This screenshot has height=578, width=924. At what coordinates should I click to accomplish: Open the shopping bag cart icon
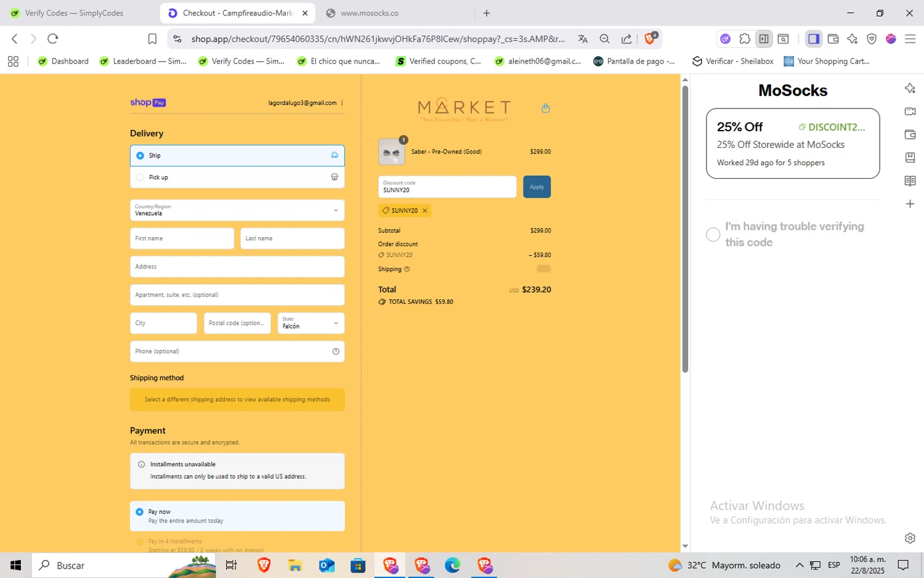(x=546, y=108)
